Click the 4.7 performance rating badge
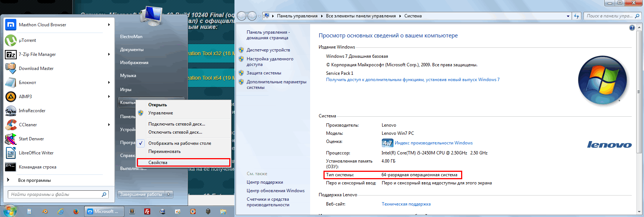Image resolution: width=644 pixels, height=217 pixels. (387, 143)
